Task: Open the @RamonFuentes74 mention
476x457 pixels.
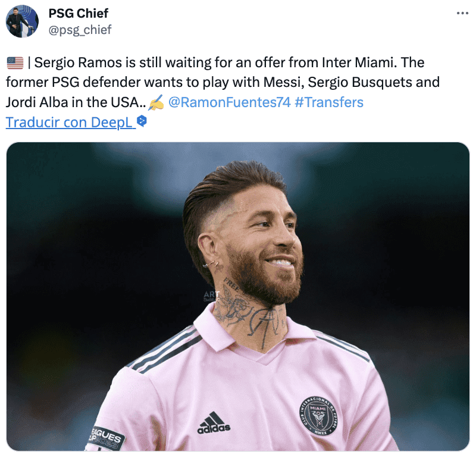Action: point(230,102)
